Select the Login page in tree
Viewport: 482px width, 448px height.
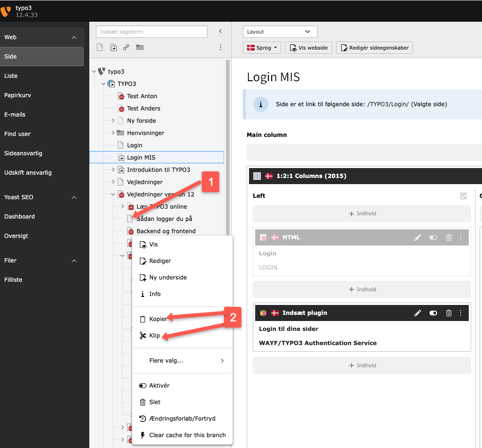coord(134,145)
